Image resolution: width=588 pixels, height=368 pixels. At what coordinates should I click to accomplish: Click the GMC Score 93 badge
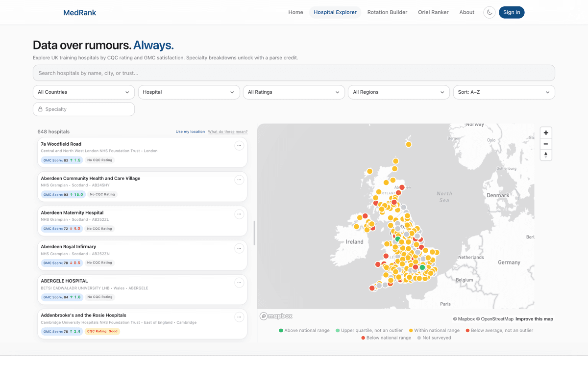63,194
